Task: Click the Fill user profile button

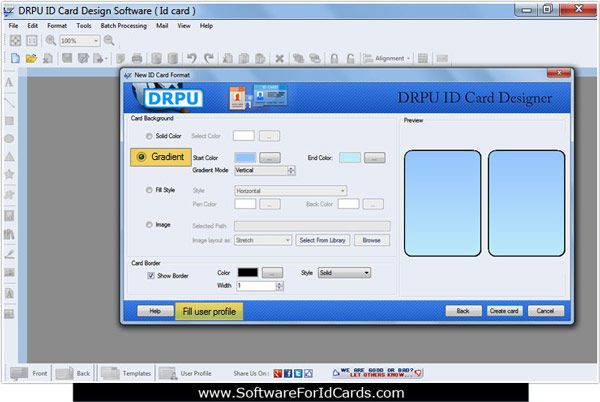Action: (209, 311)
